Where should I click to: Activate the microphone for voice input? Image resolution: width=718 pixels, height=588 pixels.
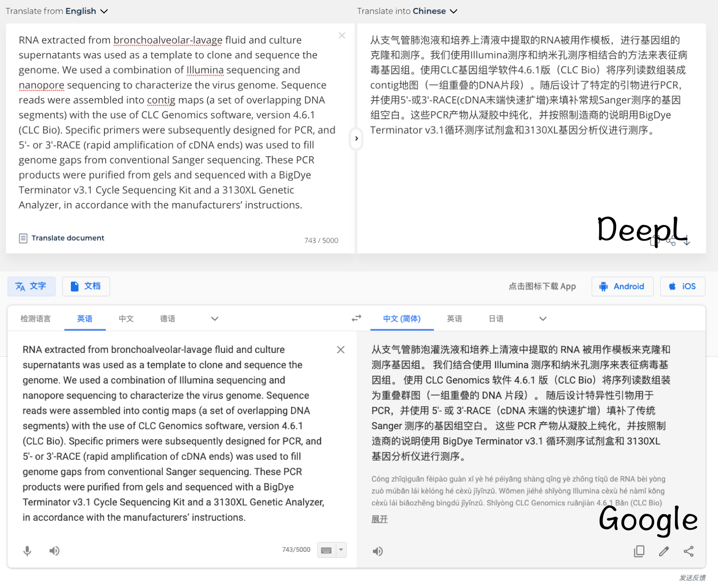pyautogui.click(x=27, y=550)
